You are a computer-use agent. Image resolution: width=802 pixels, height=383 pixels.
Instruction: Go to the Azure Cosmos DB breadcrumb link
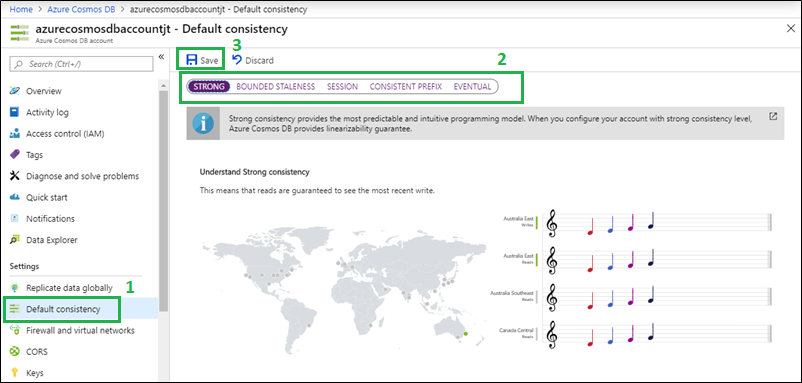point(81,9)
